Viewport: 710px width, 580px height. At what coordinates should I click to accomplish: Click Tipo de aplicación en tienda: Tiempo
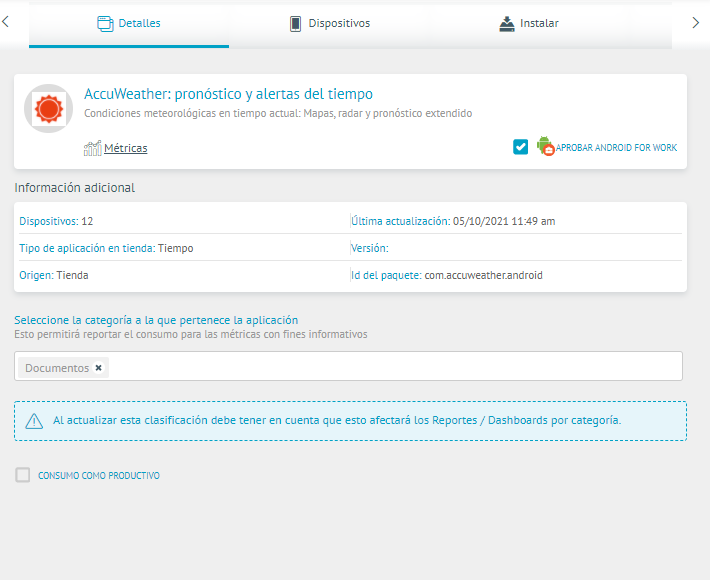(x=106, y=248)
